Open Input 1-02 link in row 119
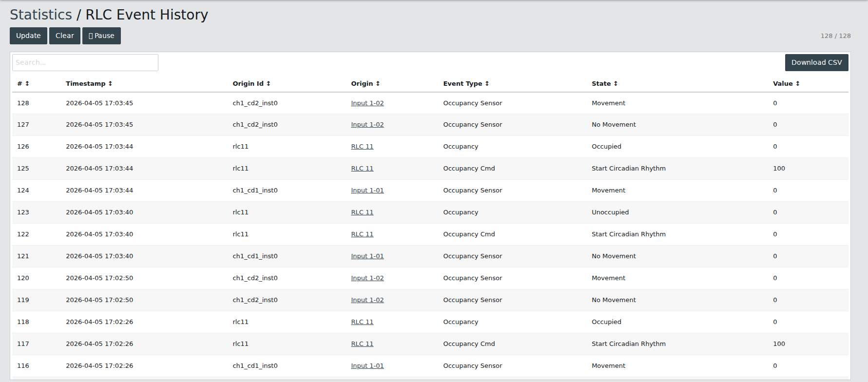 367,300
